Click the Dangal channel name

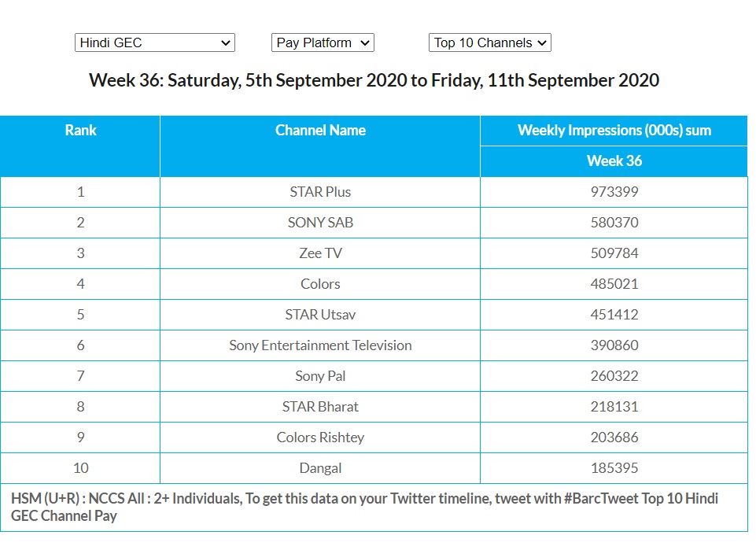pyautogui.click(x=320, y=468)
